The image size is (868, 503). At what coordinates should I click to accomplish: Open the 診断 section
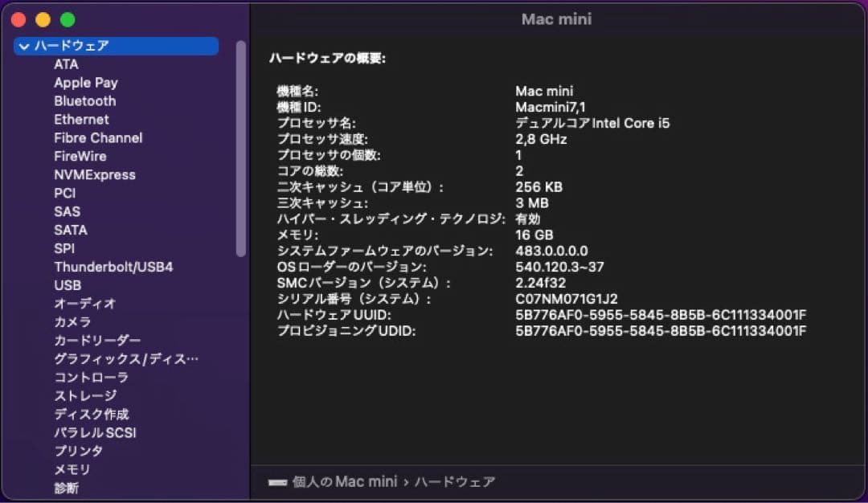click(66, 488)
